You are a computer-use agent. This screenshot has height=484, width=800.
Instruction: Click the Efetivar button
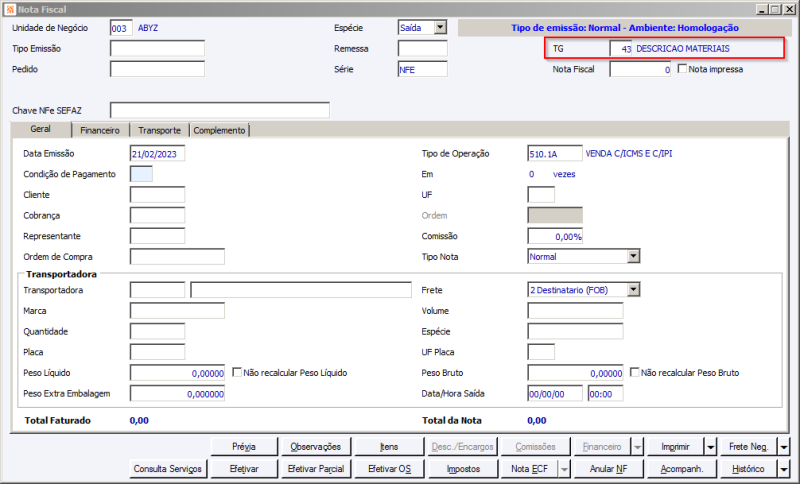244,469
